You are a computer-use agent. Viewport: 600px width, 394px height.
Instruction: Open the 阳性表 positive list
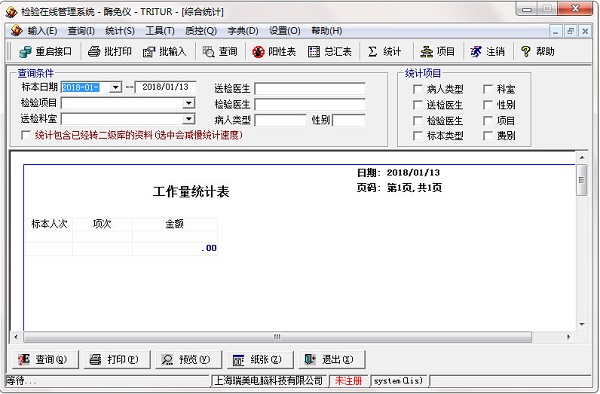click(274, 52)
